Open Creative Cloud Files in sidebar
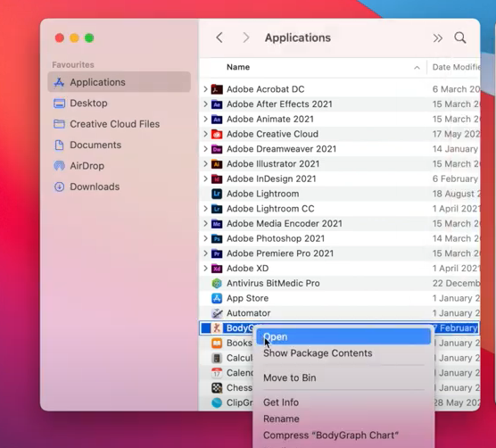This screenshot has height=448, width=496. click(x=120, y=124)
